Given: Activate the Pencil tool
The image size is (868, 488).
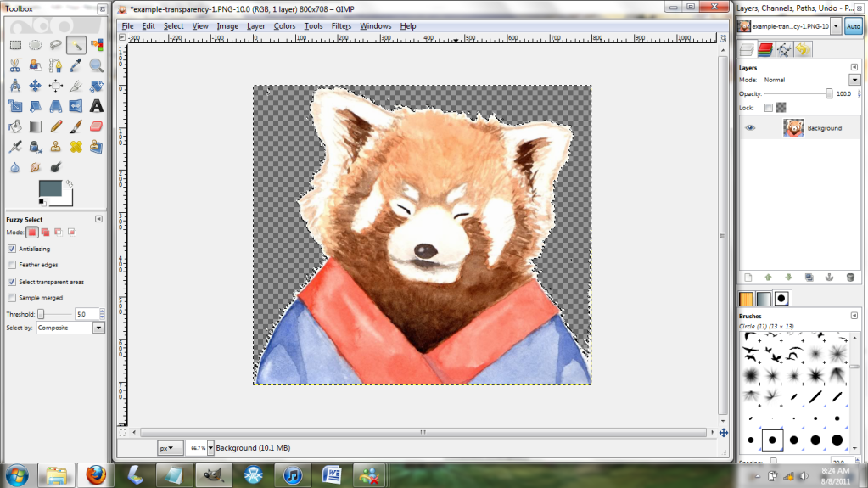Looking at the screenshot, I should (56, 126).
